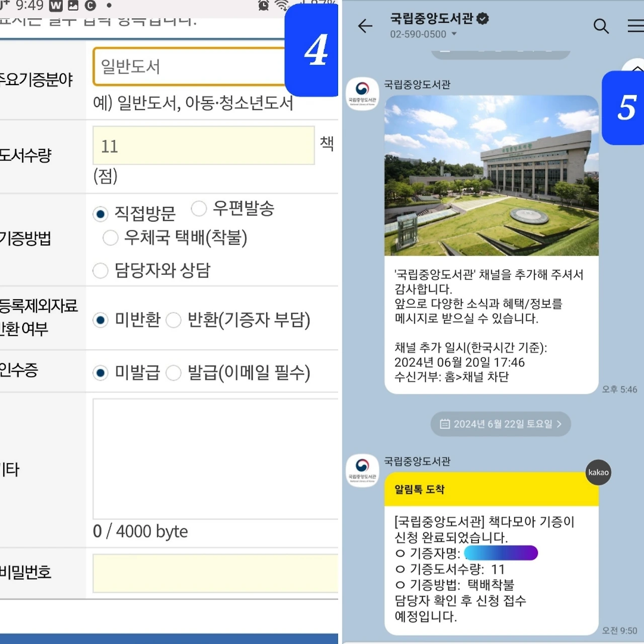This screenshot has height=644, width=644.
Task: Tap the '기증도서수량: 11' line in the message
Action: pyautogui.click(x=450, y=569)
